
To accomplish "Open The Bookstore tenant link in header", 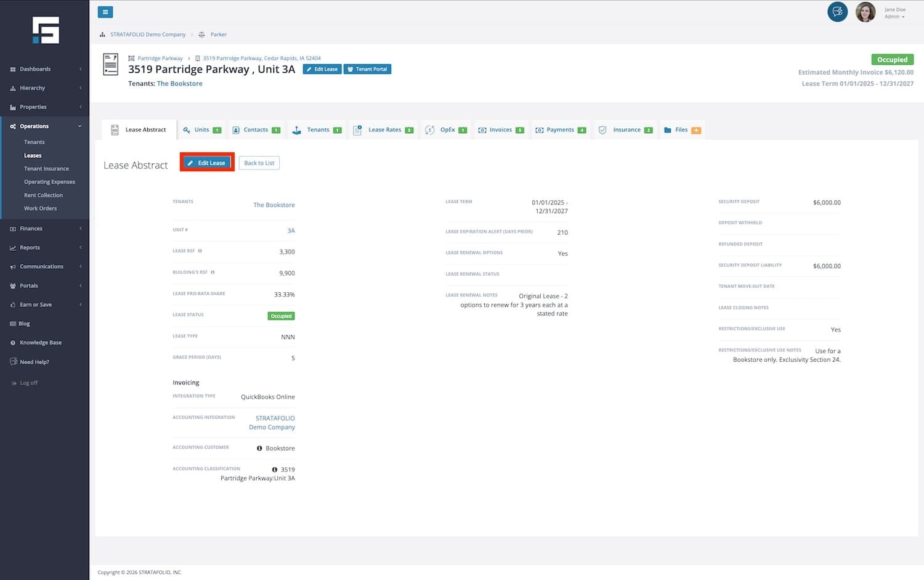I will tap(179, 84).
